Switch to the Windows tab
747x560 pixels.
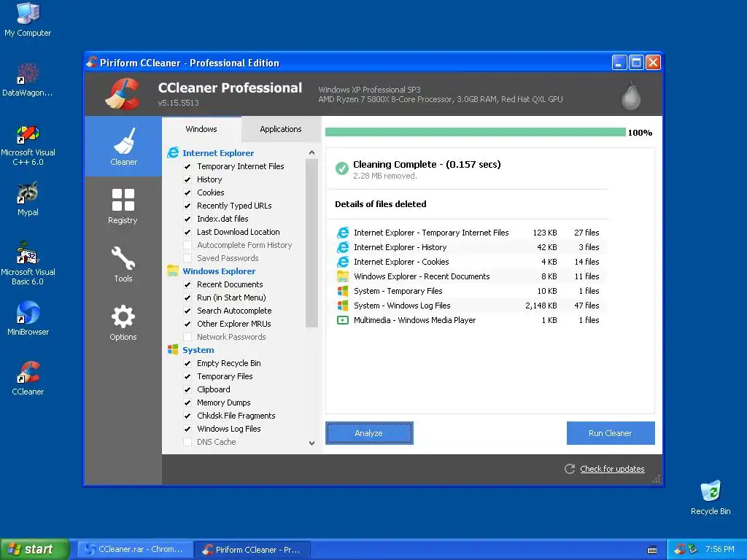point(201,129)
